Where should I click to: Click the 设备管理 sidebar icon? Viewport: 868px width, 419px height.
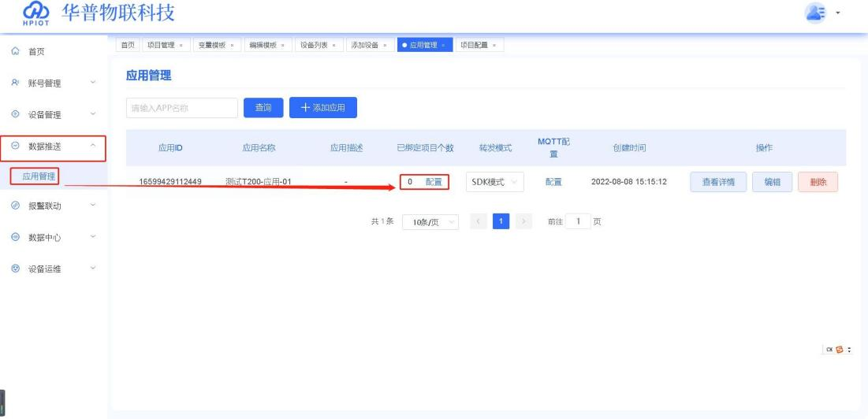[x=16, y=114]
